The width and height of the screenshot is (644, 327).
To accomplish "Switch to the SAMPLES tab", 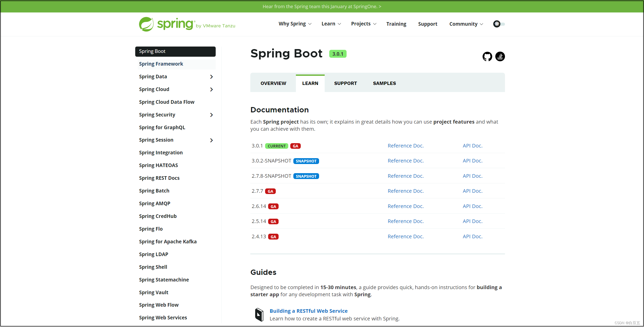I will (x=384, y=83).
